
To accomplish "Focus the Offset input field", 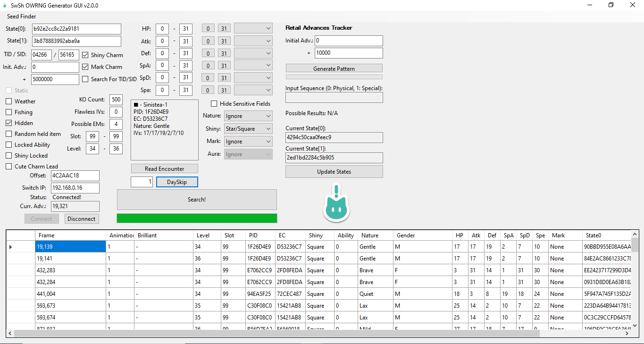I will (x=75, y=176).
